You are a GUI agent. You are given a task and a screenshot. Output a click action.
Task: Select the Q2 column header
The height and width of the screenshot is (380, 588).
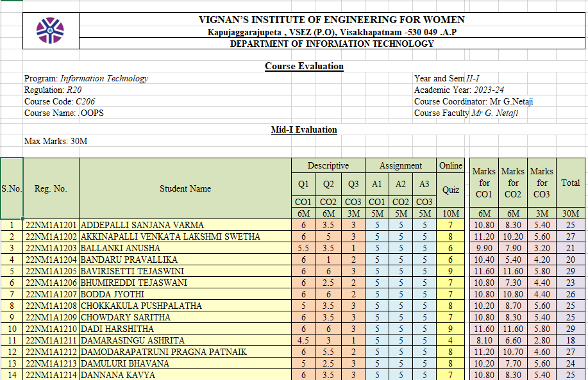click(x=328, y=184)
